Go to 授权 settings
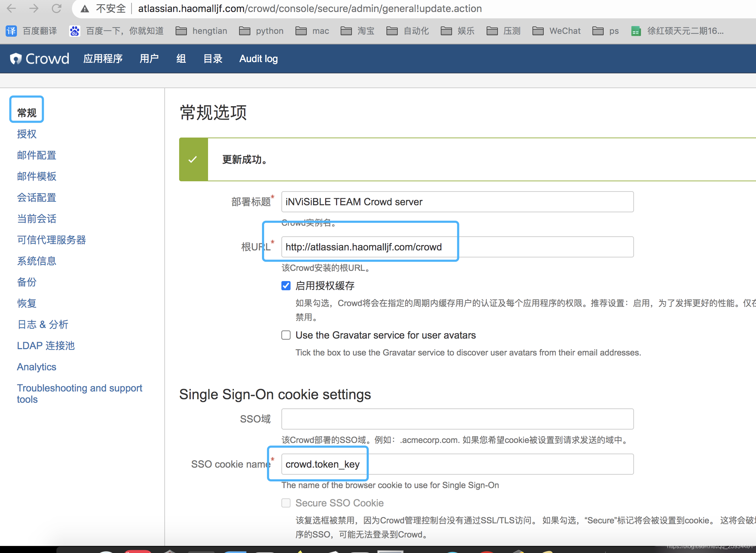Viewport: 756px width, 553px height. click(x=27, y=134)
